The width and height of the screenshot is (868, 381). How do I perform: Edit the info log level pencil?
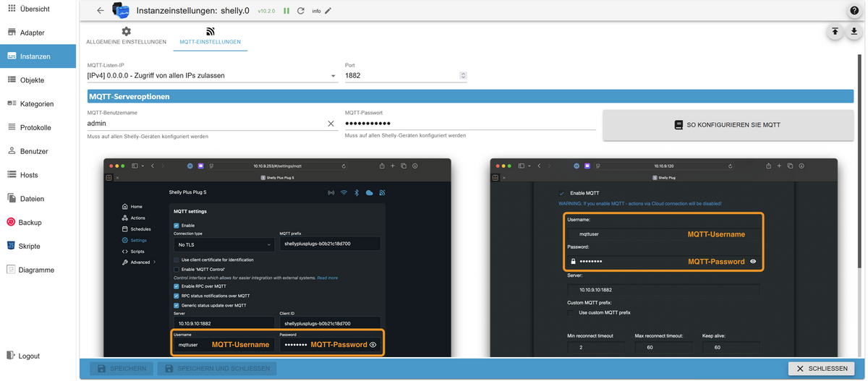[328, 11]
